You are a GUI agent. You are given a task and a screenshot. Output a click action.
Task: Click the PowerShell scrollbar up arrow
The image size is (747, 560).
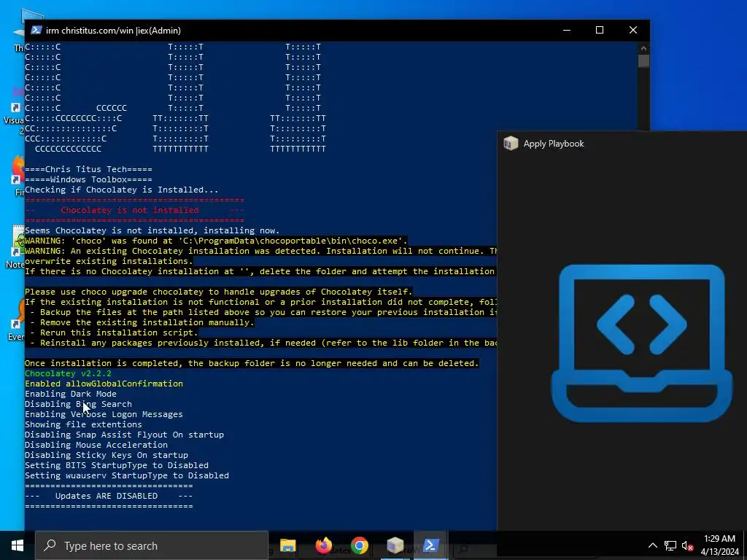click(x=643, y=48)
